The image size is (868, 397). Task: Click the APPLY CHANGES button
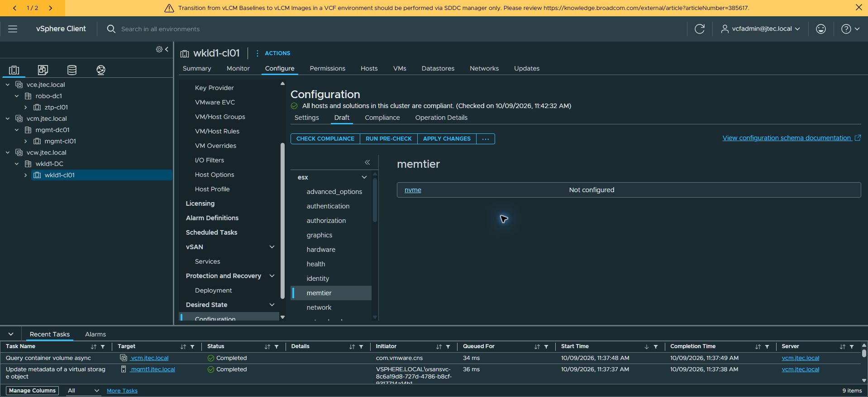(447, 139)
